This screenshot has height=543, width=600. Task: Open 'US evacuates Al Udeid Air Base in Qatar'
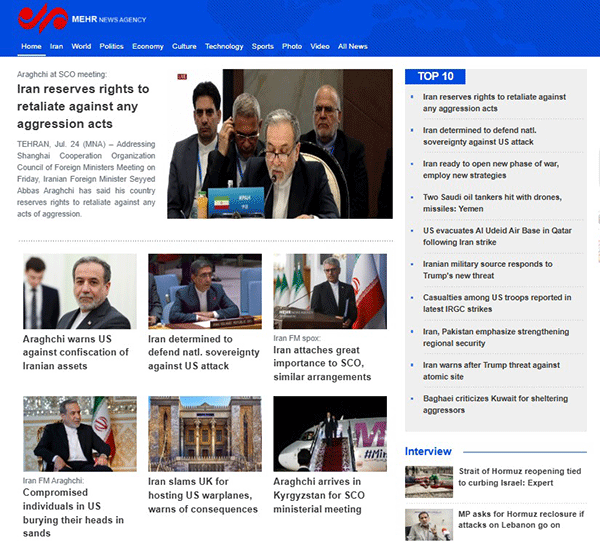click(x=497, y=236)
